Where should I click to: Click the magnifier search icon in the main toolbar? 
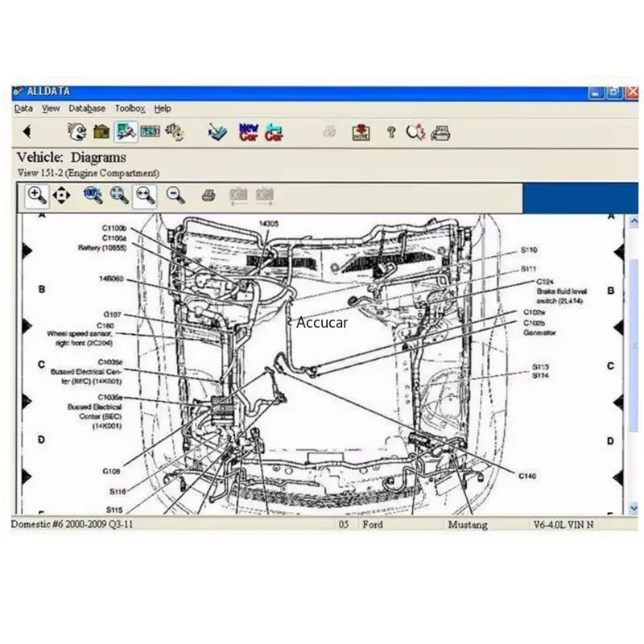(x=415, y=132)
